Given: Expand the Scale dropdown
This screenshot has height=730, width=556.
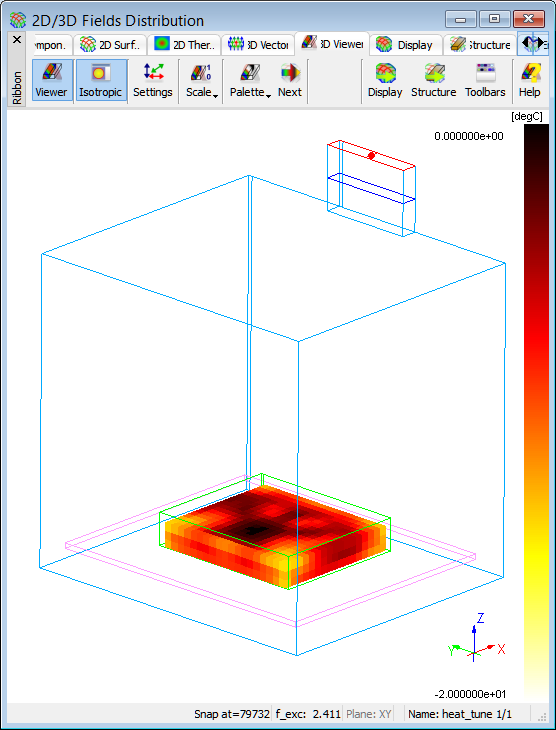Looking at the screenshot, I should tap(202, 81).
